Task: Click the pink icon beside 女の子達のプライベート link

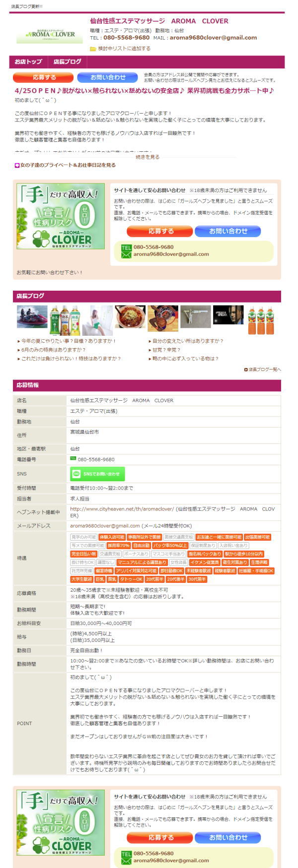Action: pyautogui.click(x=17, y=165)
